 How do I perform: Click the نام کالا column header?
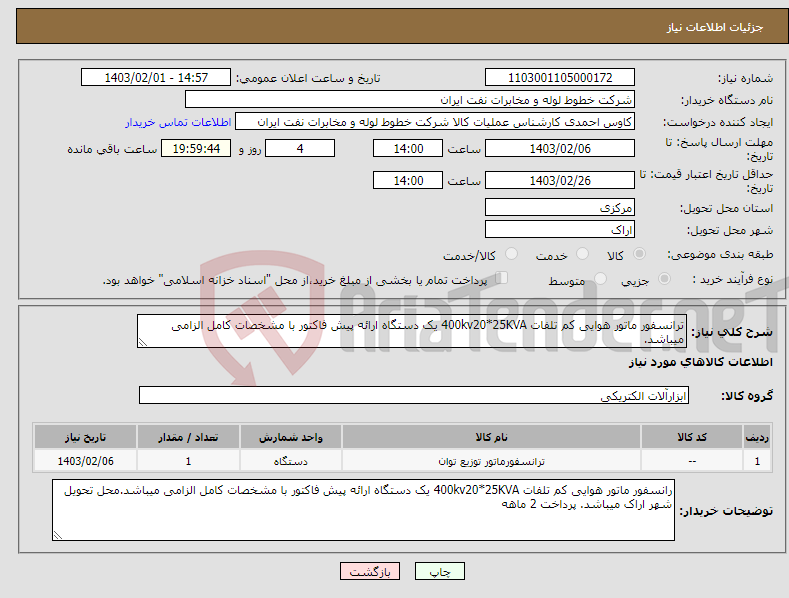491,437
